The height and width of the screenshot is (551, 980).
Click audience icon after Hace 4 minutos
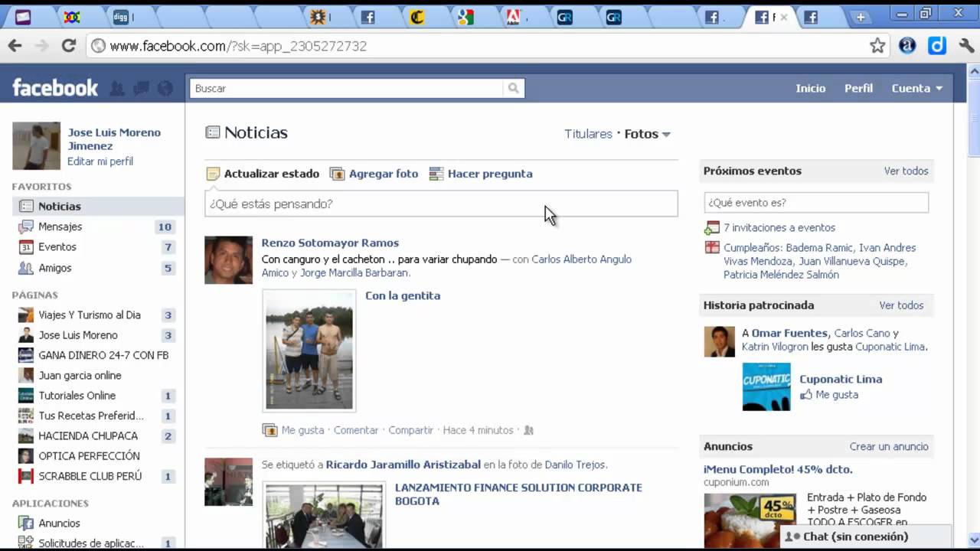(x=528, y=430)
